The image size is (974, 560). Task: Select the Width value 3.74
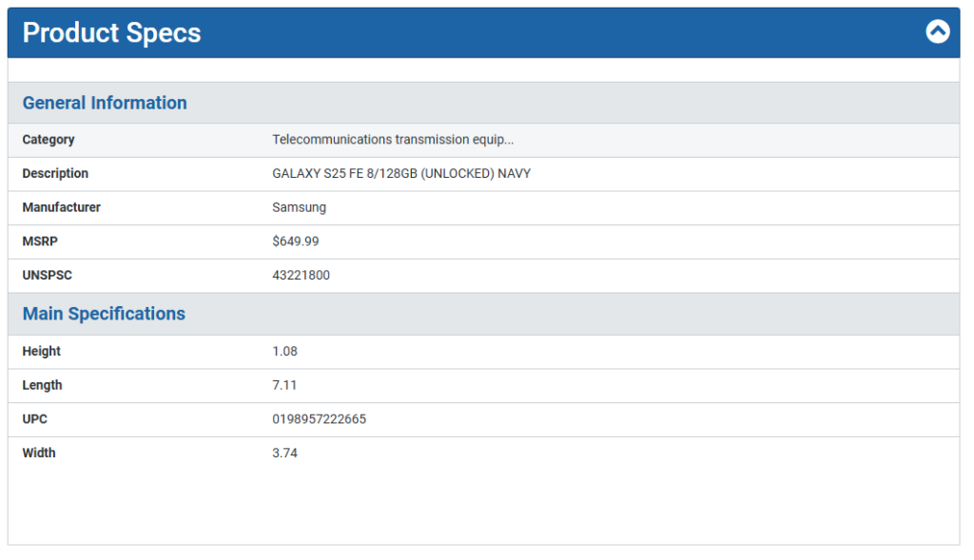tap(284, 454)
